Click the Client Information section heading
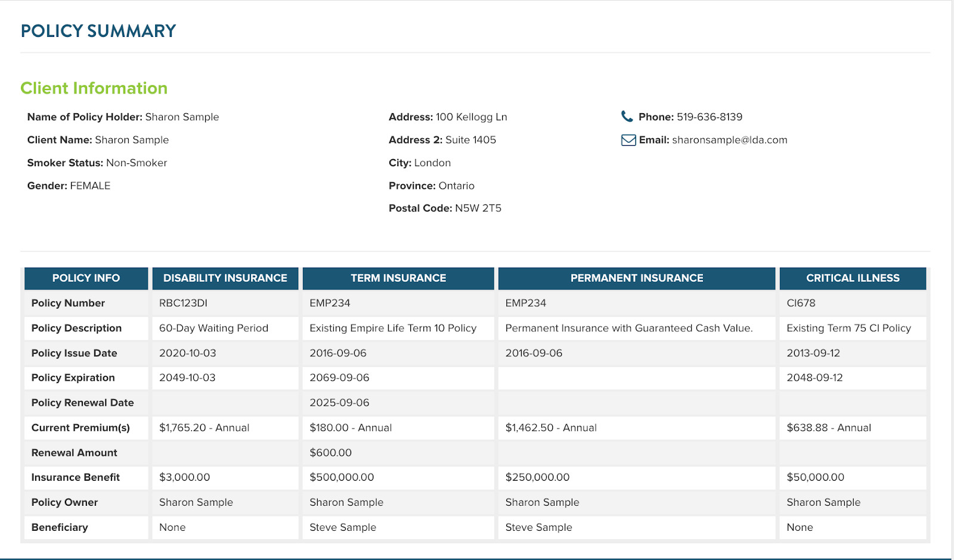 (x=94, y=88)
